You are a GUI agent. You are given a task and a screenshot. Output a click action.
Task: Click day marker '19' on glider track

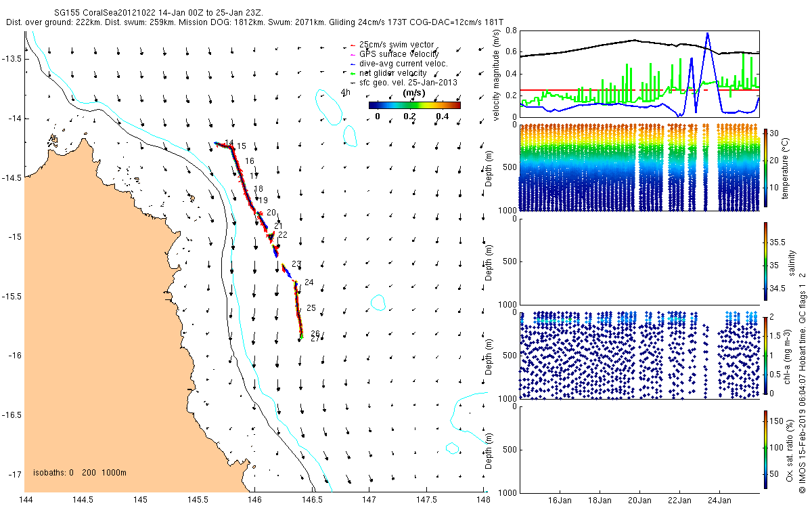pos(263,200)
